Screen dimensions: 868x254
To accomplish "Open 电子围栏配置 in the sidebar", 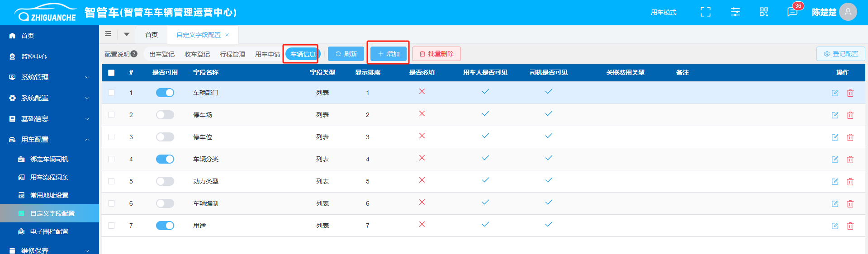I will tap(49, 231).
